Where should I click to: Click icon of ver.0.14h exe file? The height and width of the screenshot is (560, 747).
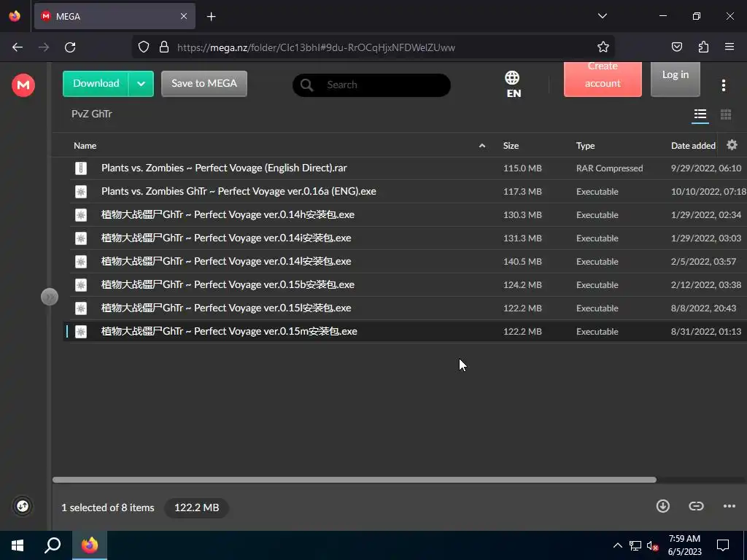(x=81, y=215)
